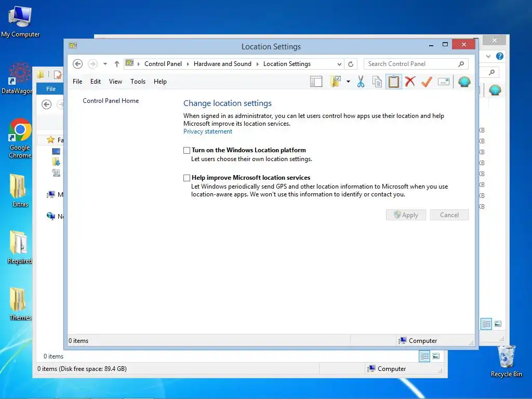This screenshot has height=399, width=532.
Task: Select the Themes folder on desktop
Action: click(x=20, y=303)
